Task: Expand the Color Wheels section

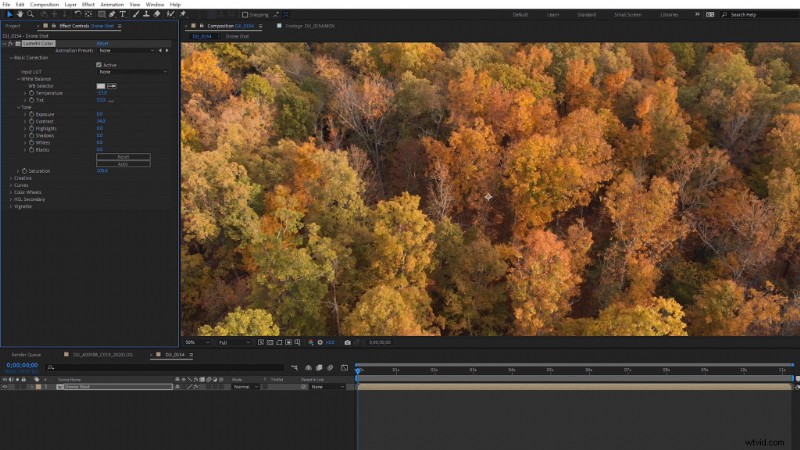Action: click(x=11, y=192)
